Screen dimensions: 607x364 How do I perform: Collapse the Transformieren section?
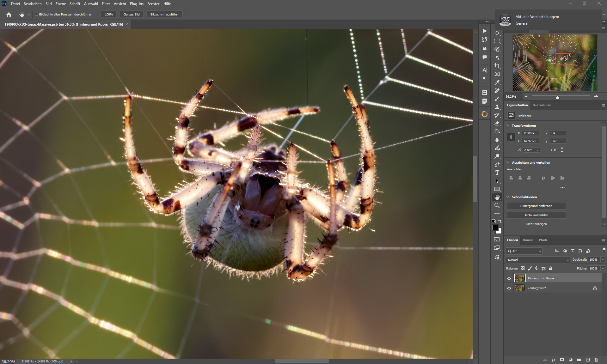click(508, 125)
